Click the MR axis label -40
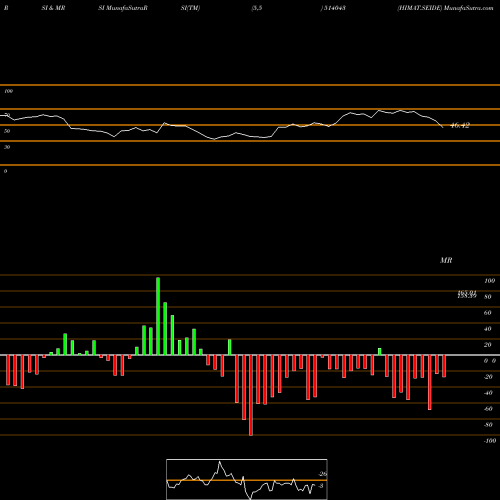The image size is (500, 500). pos(488,393)
